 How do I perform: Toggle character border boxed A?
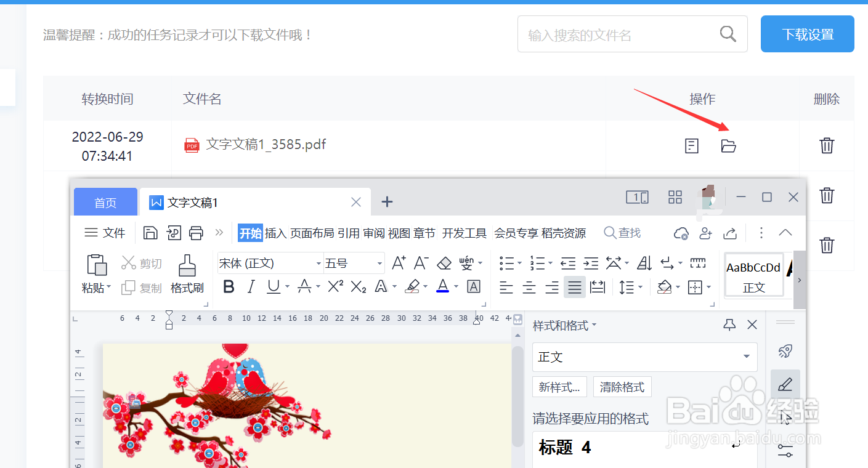(x=474, y=286)
